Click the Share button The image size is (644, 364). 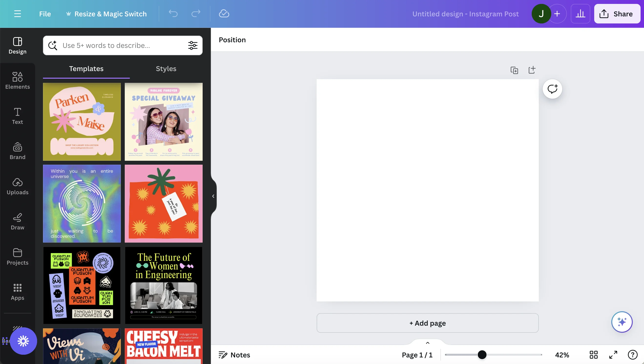[617, 14]
